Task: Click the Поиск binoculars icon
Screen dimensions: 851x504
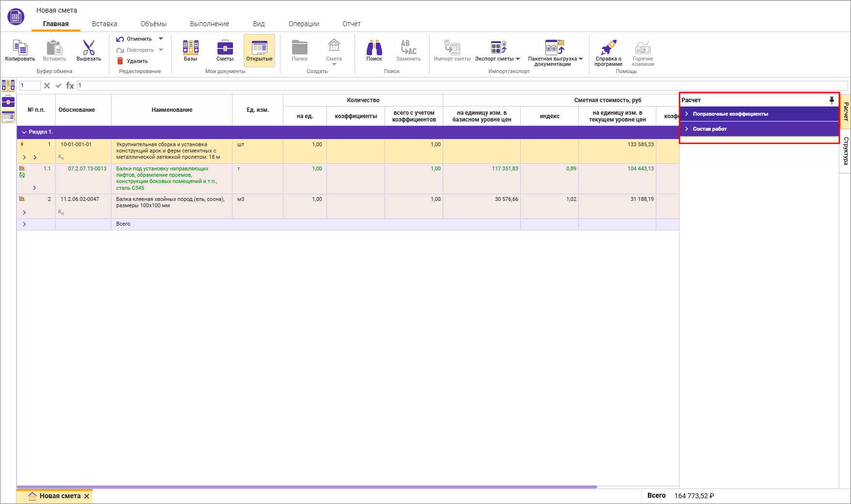Action: click(x=374, y=47)
